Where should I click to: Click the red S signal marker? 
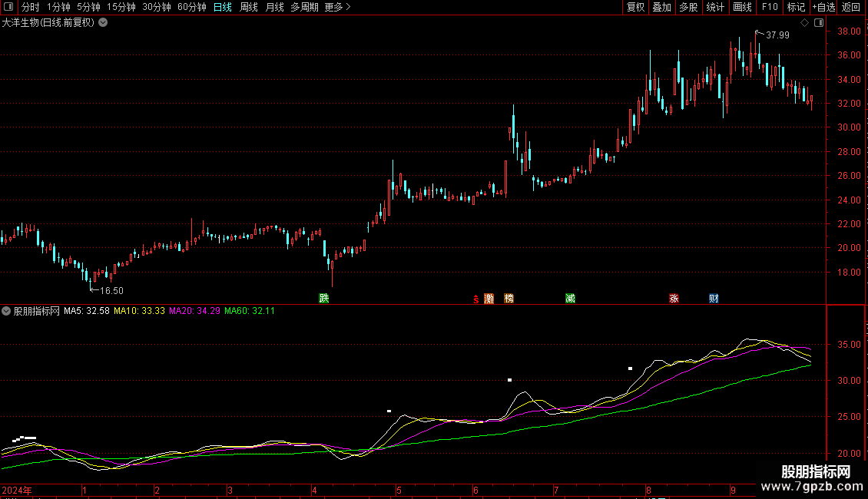tap(476, 299)
